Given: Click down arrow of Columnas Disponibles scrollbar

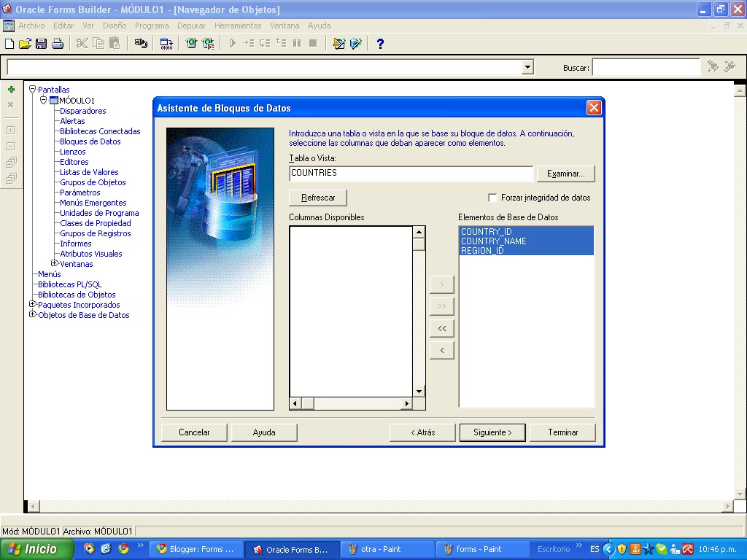Looking at the screenshot, I should point(419,392).
